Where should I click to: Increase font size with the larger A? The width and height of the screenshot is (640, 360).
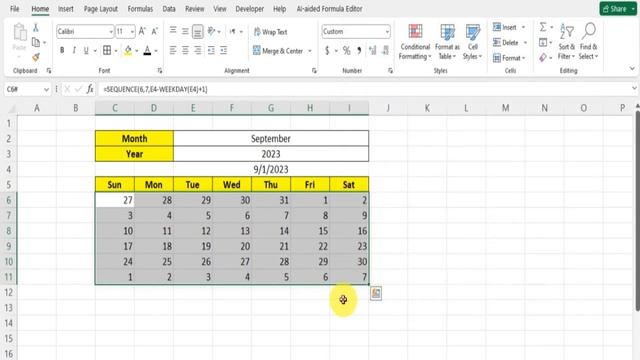(142, 31)
